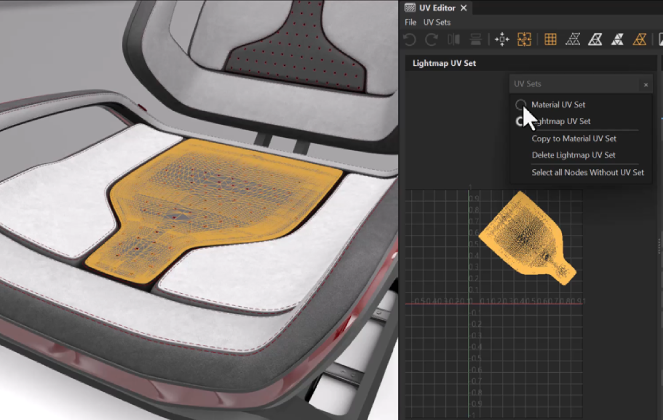
Task: Click the UV Editor tab icon
Action: pyautogui.click(x=410, y=8)
